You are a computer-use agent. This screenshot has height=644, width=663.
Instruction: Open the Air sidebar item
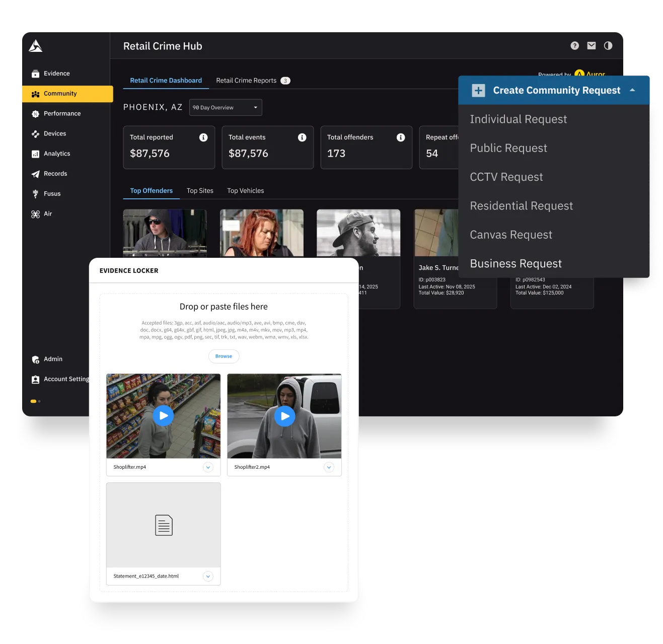point(42,214)
